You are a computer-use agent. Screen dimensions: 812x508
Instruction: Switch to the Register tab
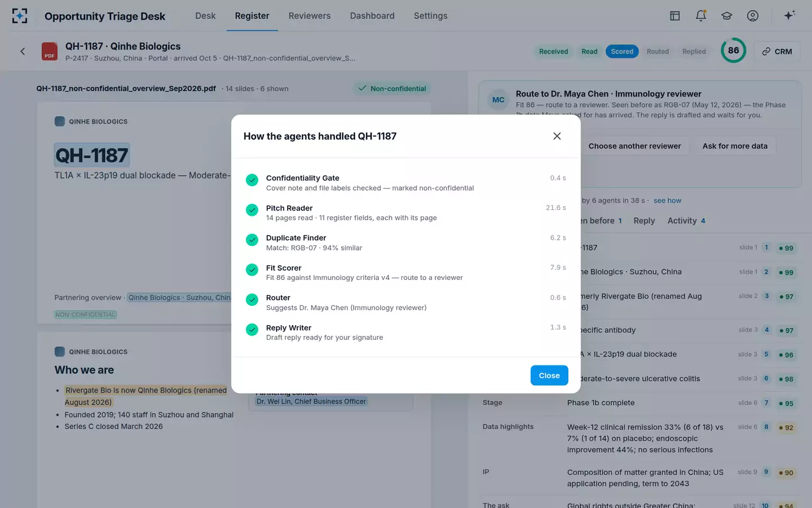252,16
